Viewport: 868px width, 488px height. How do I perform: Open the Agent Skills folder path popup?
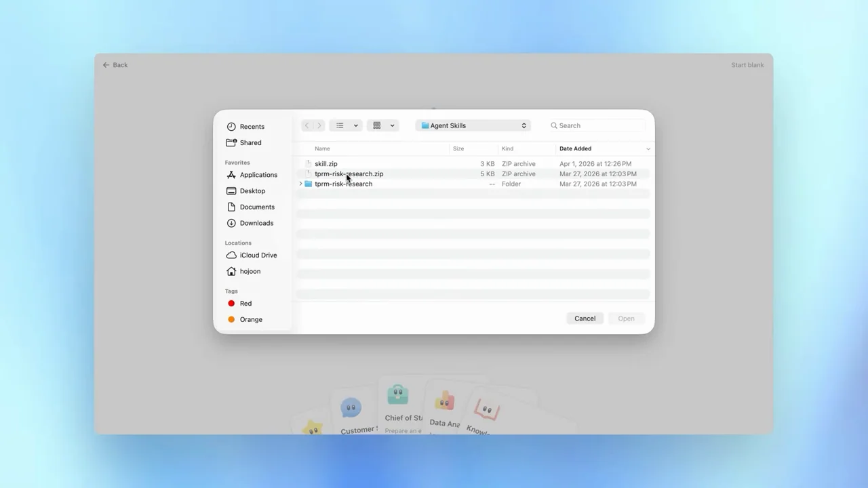(473, 125)
